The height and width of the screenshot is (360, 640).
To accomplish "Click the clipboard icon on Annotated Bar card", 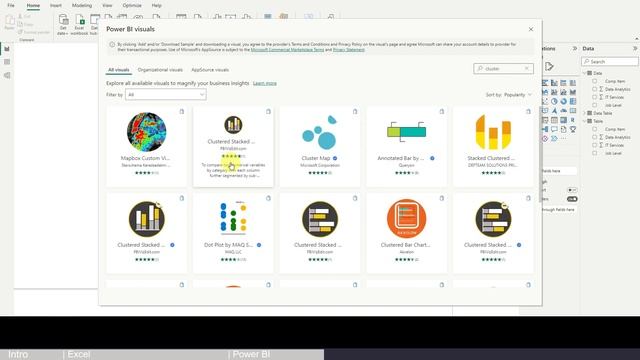I will pyautogui.click(x=442, y=111).
